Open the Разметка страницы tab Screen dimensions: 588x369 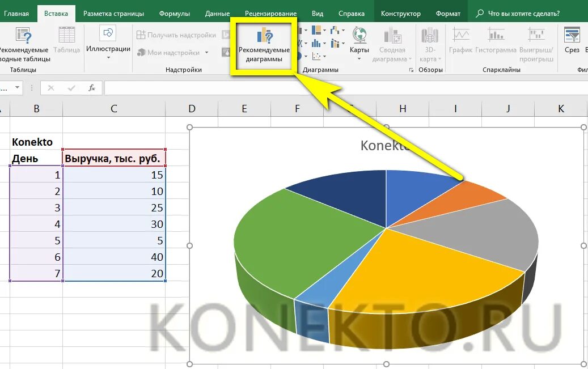click(113, 14)
